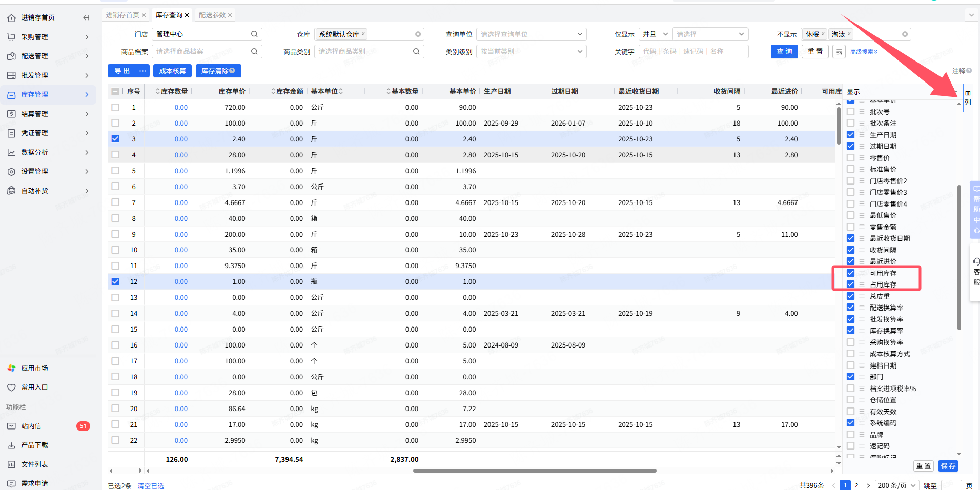Click the filter settings icon beside 重置
Image resolution: width=980 pixels, height=490 pixels.
(839, 52)
